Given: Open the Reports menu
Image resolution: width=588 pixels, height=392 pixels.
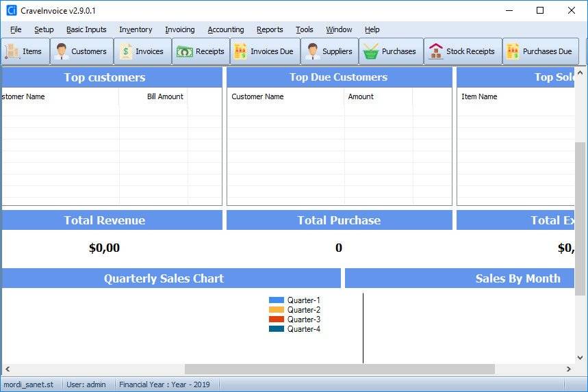Looking at the screenshot, I should click(270, 29).
